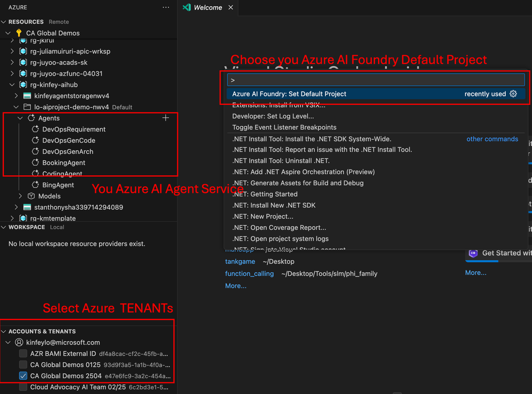Uncheck the CA Global Demos 2504 tenant
This screenshot has width=532, height=394.
(23, 376)
